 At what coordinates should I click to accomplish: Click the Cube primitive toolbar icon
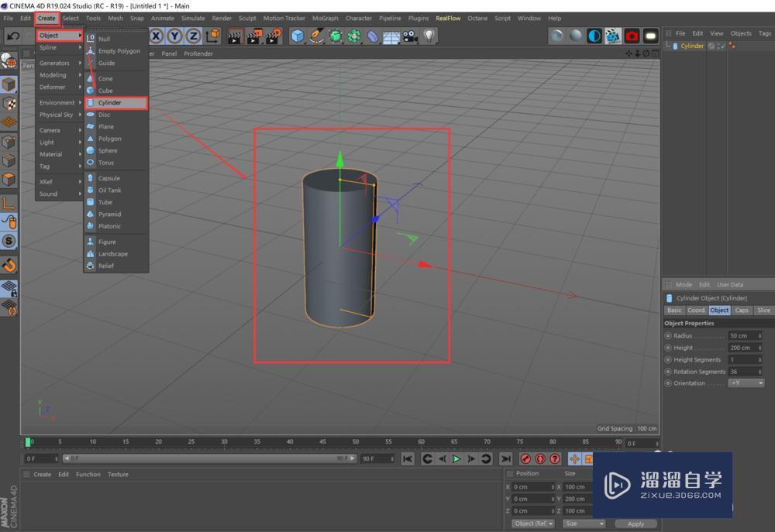(297, 36)
